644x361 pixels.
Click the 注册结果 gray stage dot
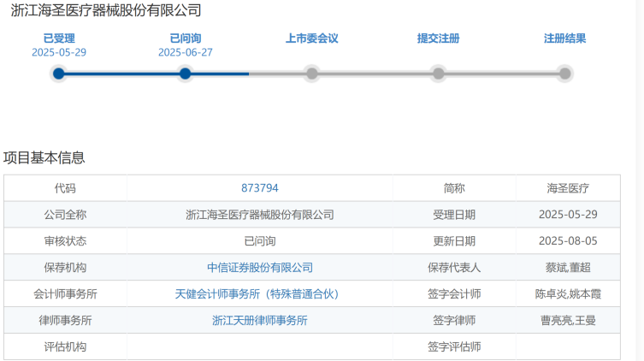point(564,74)
